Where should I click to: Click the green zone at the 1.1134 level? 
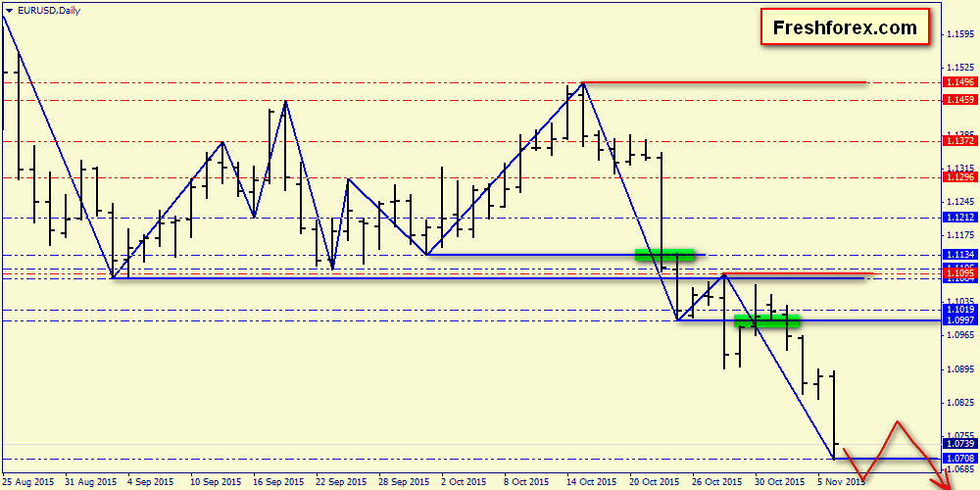[665, 255]
